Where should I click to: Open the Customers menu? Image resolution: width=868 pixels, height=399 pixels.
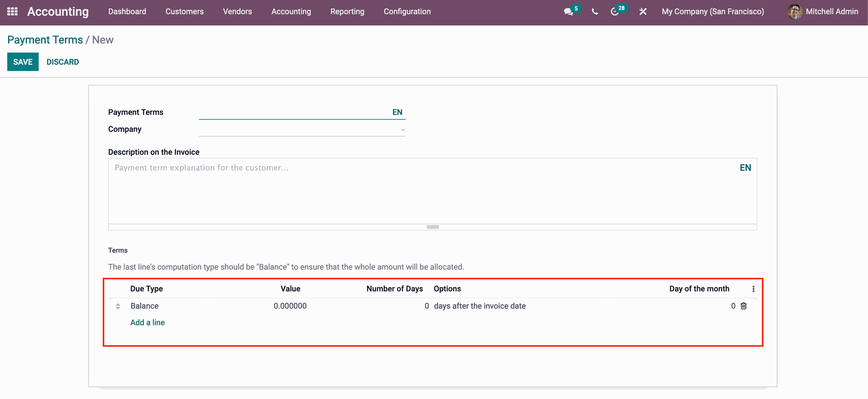[184, 12]
